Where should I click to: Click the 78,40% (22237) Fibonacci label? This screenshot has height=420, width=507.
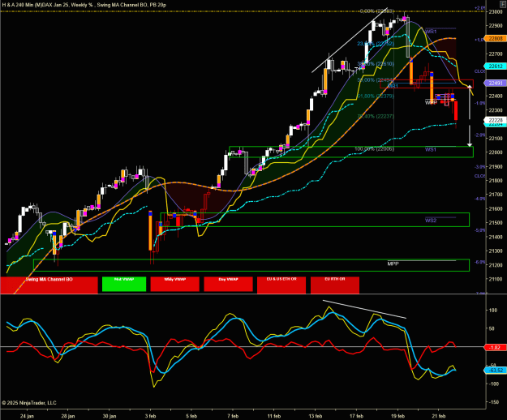coord(376,116)
